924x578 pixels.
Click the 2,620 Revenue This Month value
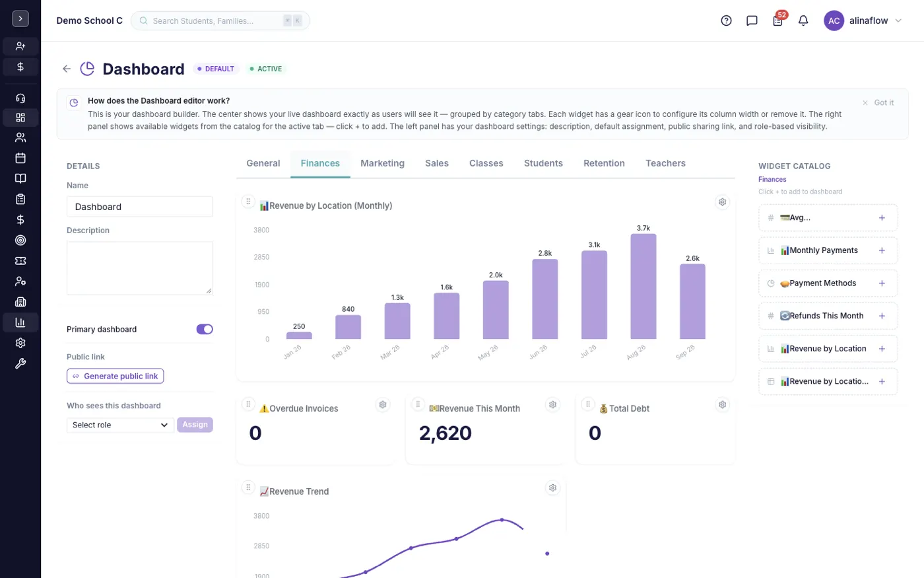(x=445, y=433)
